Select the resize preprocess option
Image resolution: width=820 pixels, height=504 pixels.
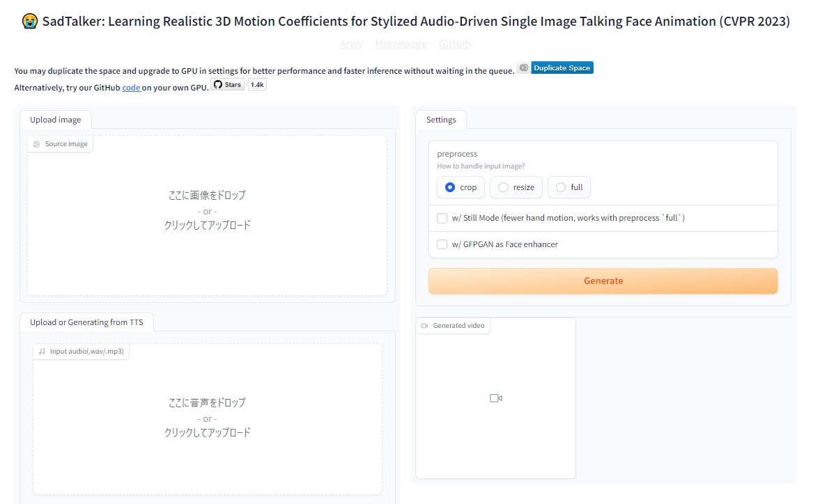coord(504,187)
